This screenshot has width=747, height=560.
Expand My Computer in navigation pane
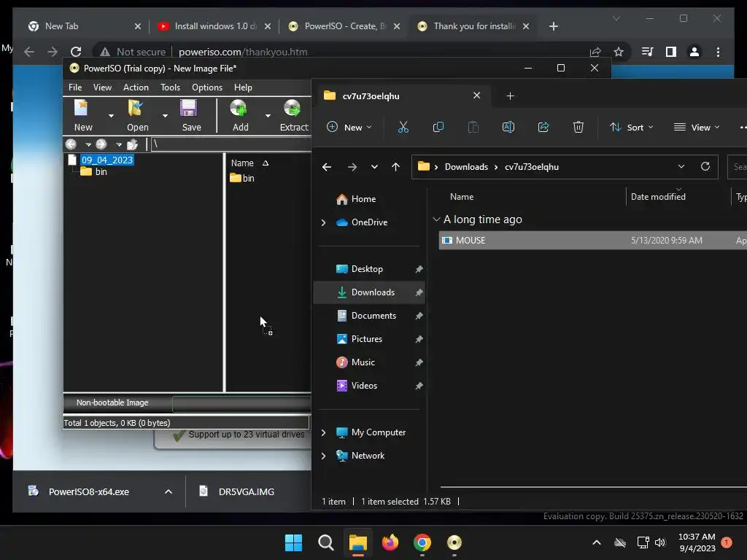[323, 432]
